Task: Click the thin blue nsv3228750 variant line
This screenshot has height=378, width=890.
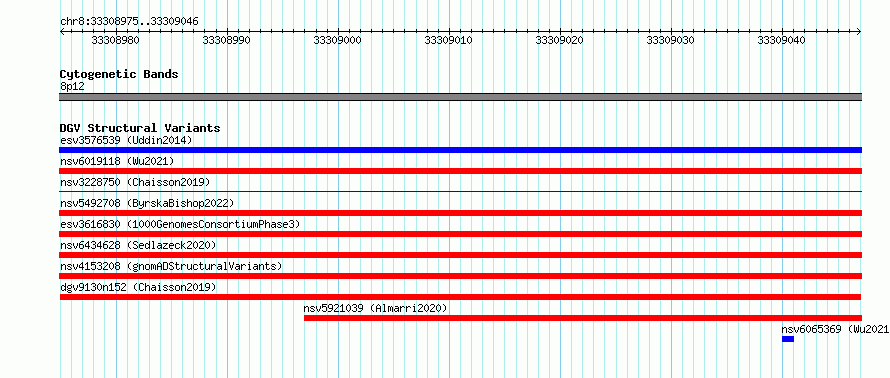Action: [x=460, y=192]
